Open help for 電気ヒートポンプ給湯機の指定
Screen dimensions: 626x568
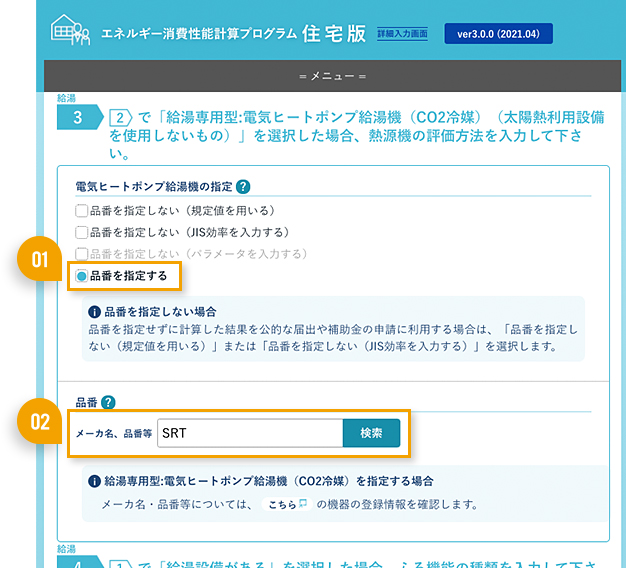point(243,186)
